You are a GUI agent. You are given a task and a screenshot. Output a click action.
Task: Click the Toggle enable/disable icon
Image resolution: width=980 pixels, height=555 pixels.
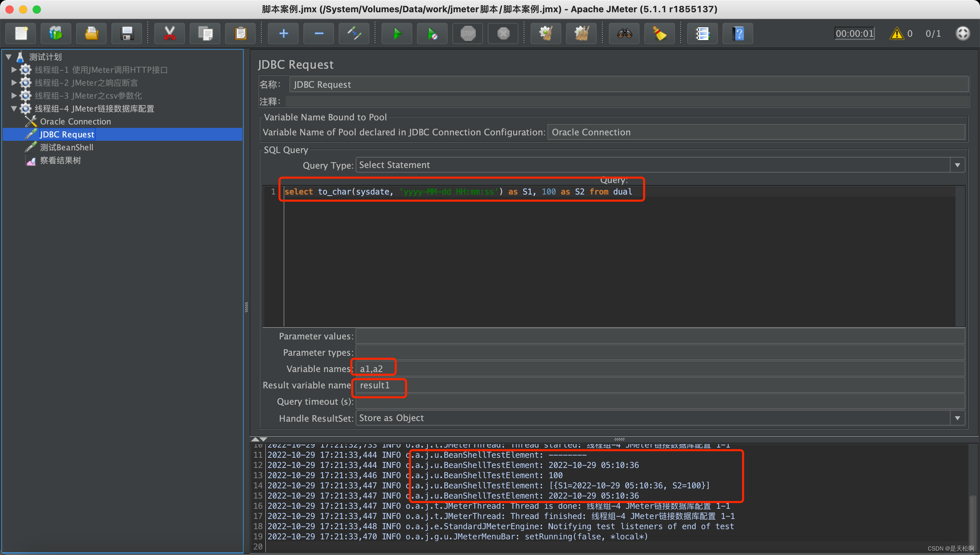point(354,34)
